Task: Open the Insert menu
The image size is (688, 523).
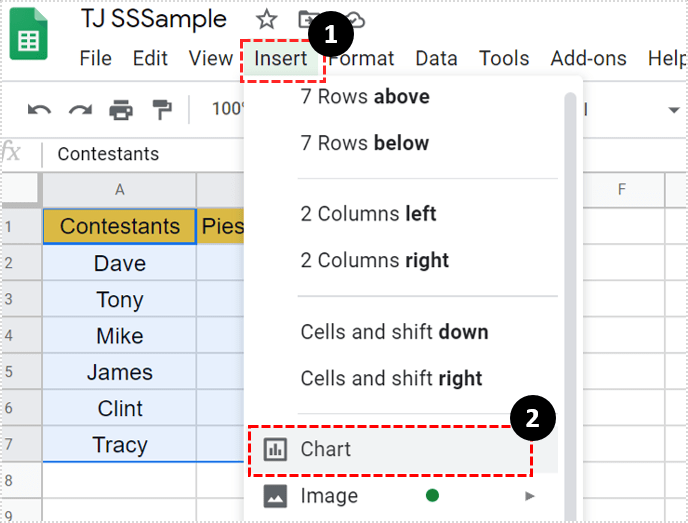Action: click(x=280, y=59)
